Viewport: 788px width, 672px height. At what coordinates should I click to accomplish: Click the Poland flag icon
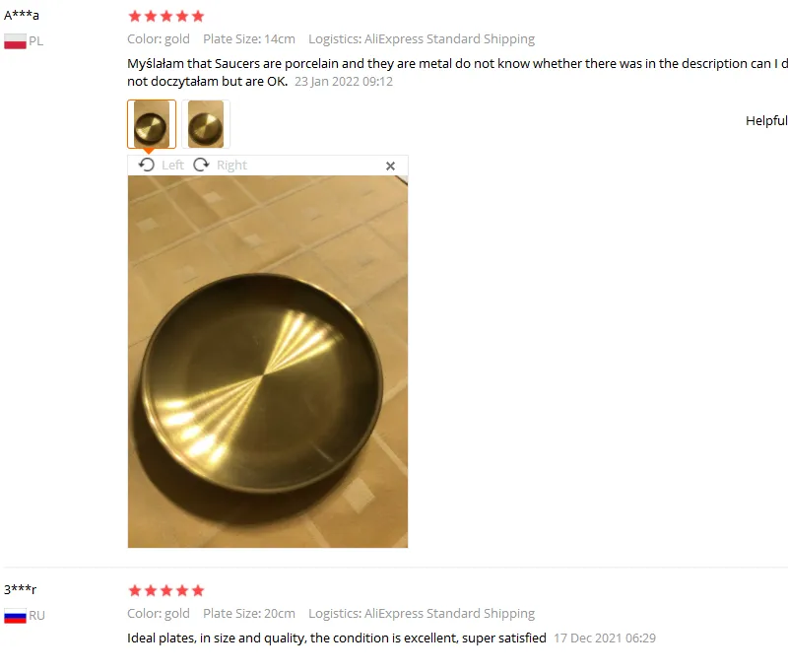pyautogui.click(x=15, y=41)
